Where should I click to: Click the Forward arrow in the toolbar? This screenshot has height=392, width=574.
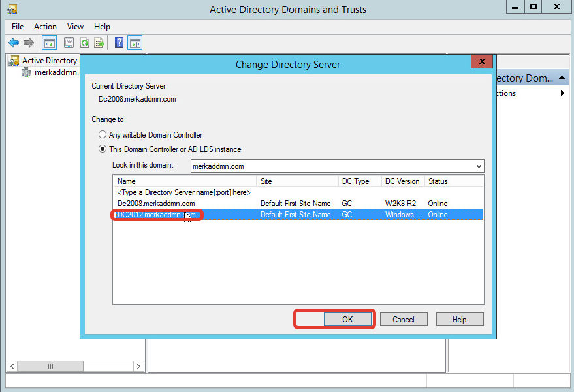(x=29, y=43)
